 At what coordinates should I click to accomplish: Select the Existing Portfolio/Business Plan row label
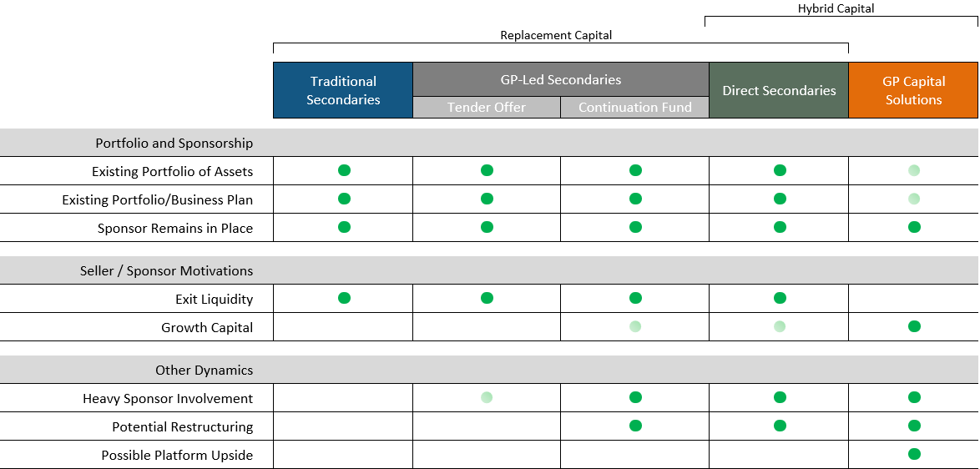pos(157,199)
